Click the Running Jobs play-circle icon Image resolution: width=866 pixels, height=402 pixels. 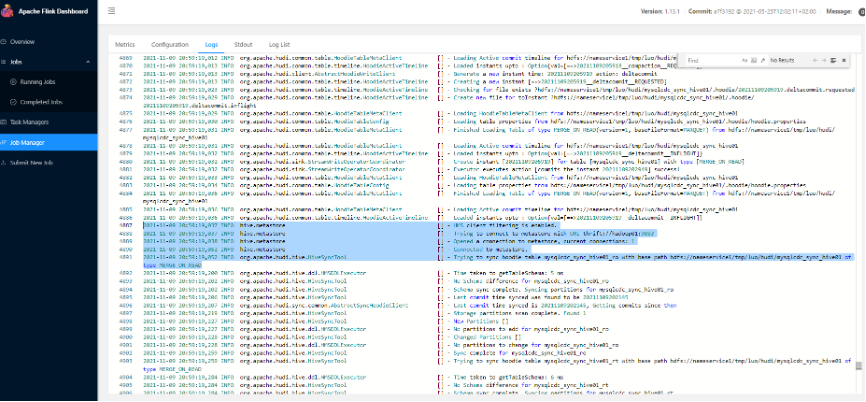(14, 82)
